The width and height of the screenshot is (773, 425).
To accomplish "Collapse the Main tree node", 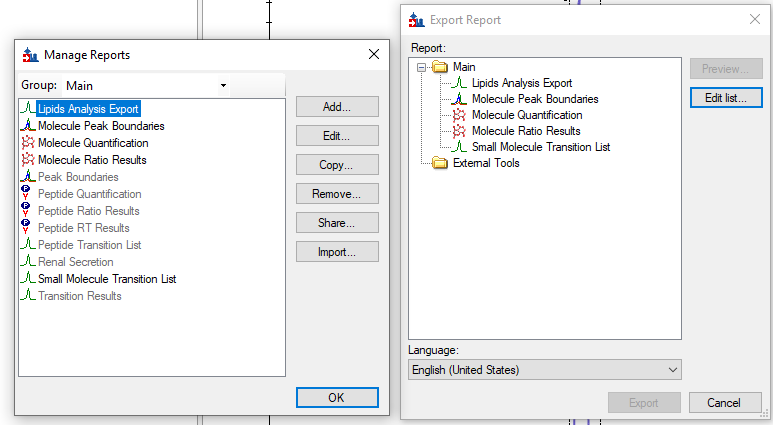I will click(423, 67).
